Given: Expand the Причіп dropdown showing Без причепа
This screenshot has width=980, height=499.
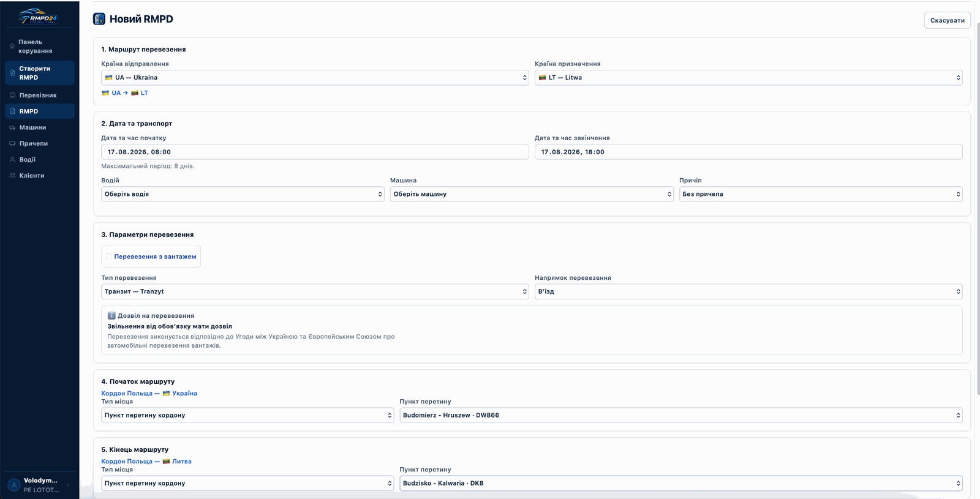Looking at the screenshot, I should [821, 194].
